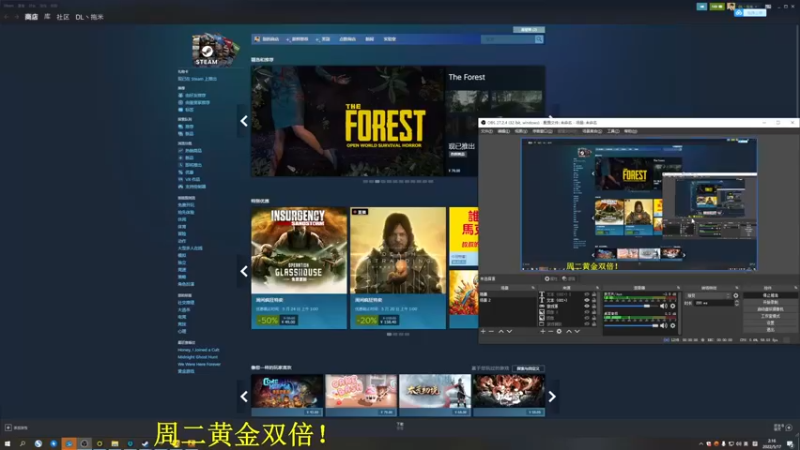Mute the first audio mixer channel speaker
The width and height of the screenshot is (800, 450).
(663, 306)
